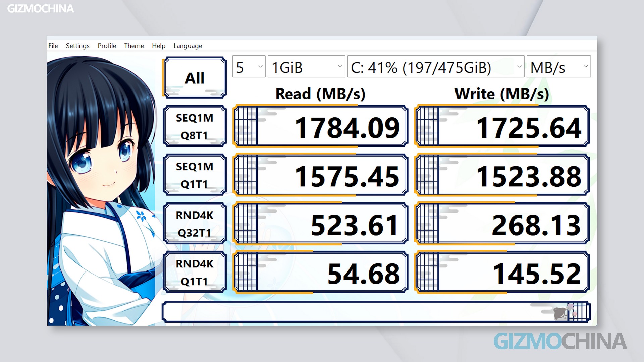Open the C: drive selection dropdown

coord(435,67)
